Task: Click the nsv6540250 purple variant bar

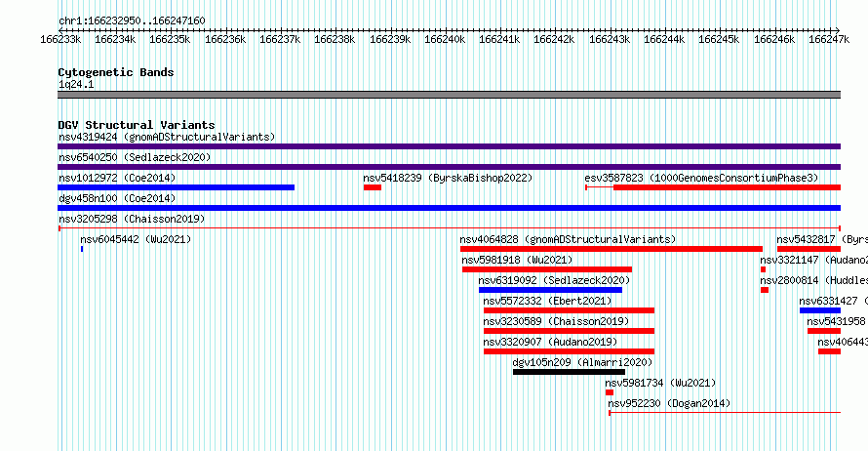Action: pyautogui.click(x=449, y=167)
